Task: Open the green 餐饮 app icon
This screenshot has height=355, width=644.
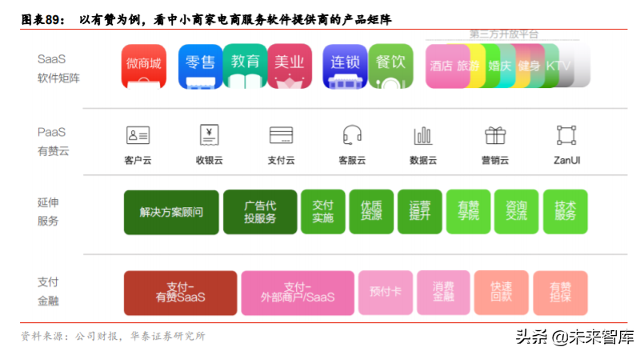Action: 390,66
